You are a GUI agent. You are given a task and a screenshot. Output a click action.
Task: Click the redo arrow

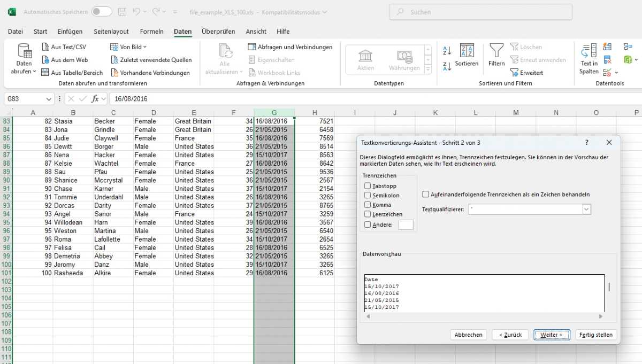(x=156, y=12)
